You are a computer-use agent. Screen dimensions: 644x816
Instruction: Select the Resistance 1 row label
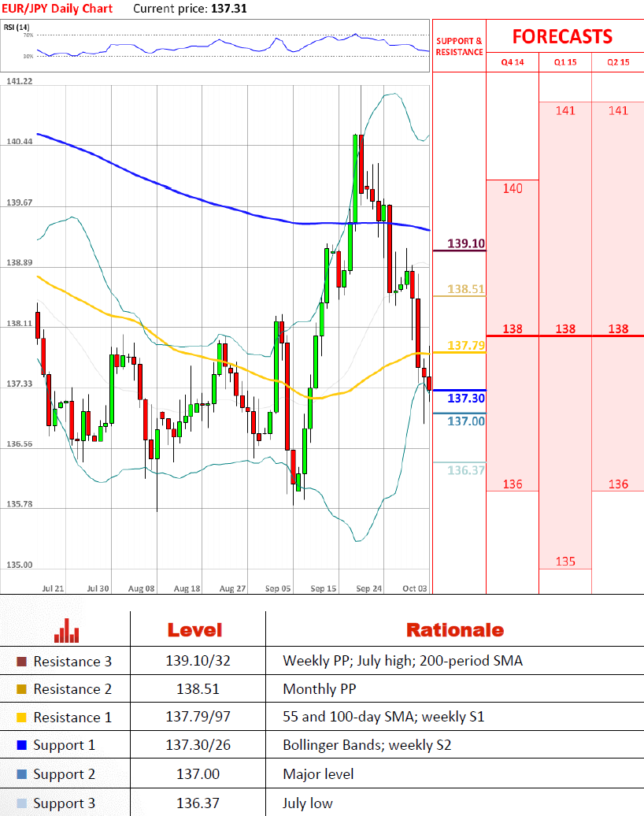pos(72,717)
